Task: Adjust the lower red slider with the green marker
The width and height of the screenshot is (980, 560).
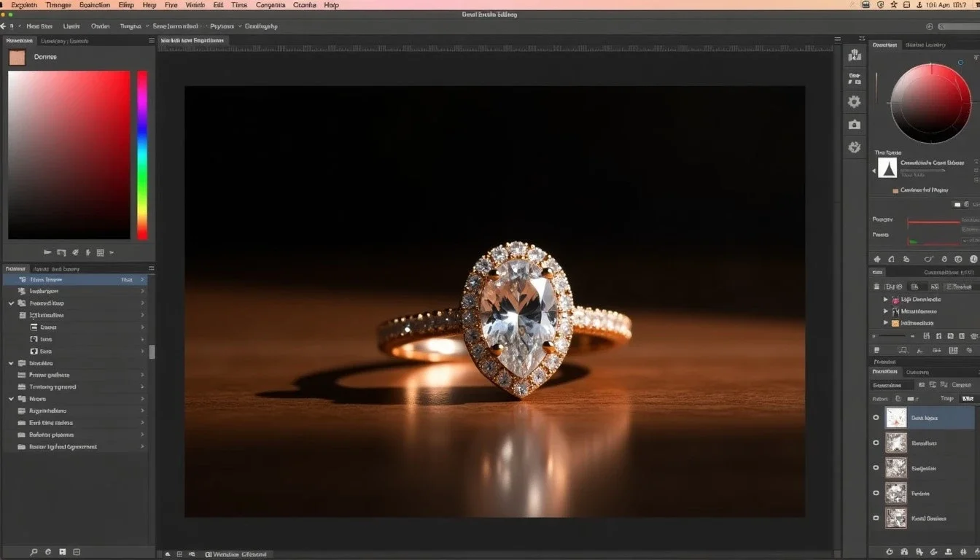Action: [933, 241]
